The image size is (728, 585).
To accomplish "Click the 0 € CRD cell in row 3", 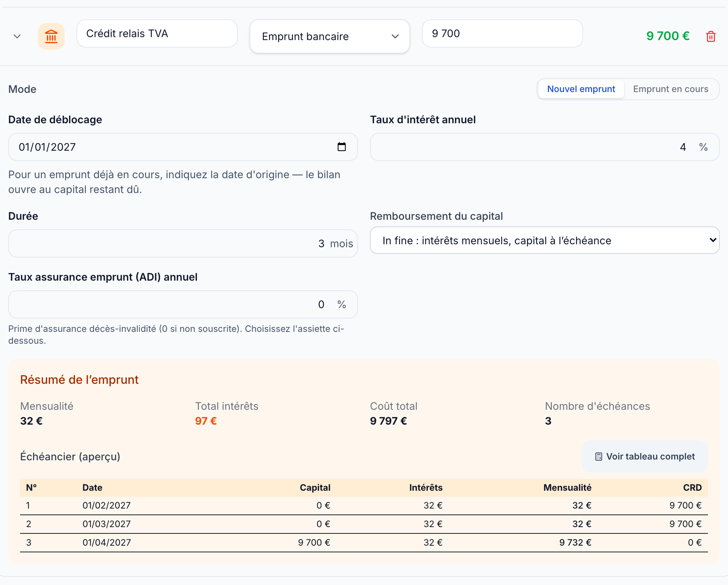I will (x=695, y=543).
